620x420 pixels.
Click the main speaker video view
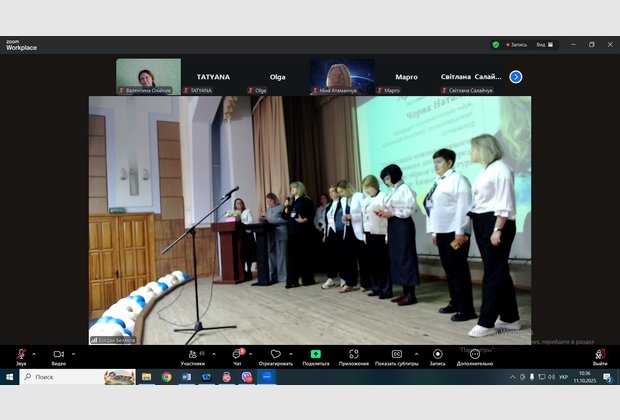coord(310,220)
